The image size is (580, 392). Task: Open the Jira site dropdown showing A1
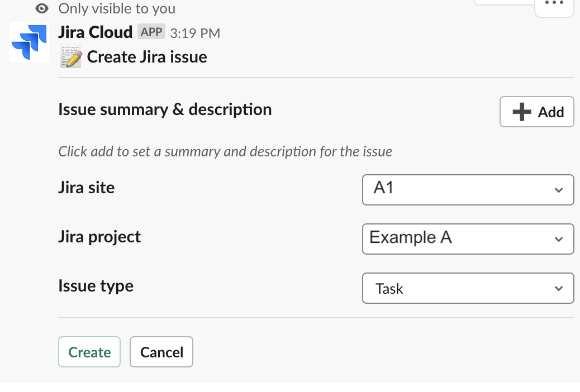coord(468,190)
